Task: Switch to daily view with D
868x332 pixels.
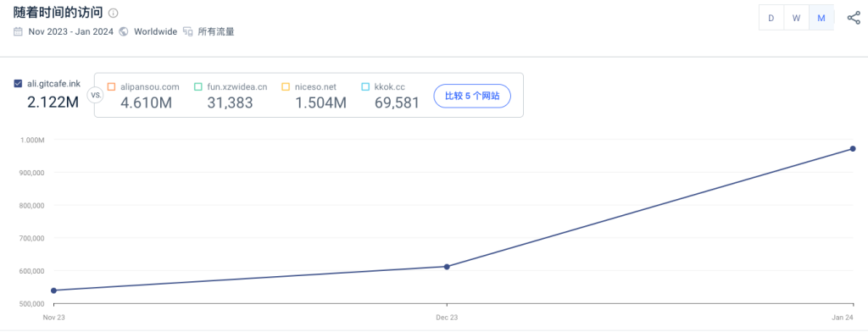Action: [x=771, y=18]
